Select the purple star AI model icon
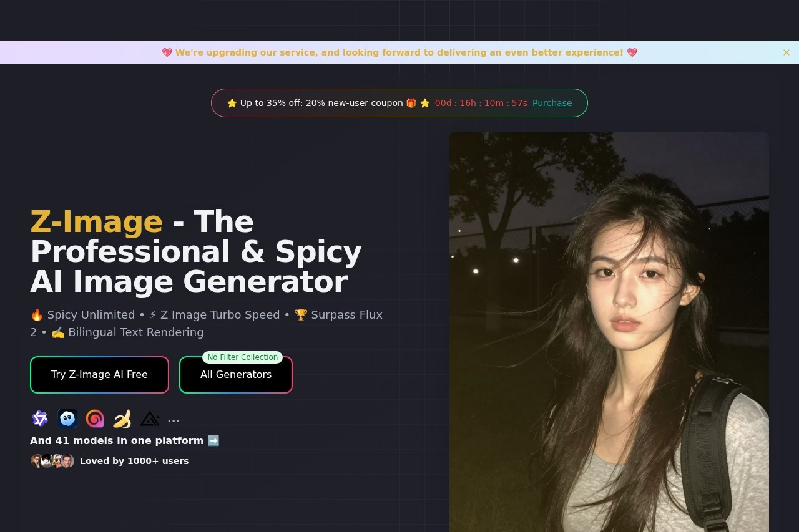The height and width of the screenshot is (532, 799). 40,418
